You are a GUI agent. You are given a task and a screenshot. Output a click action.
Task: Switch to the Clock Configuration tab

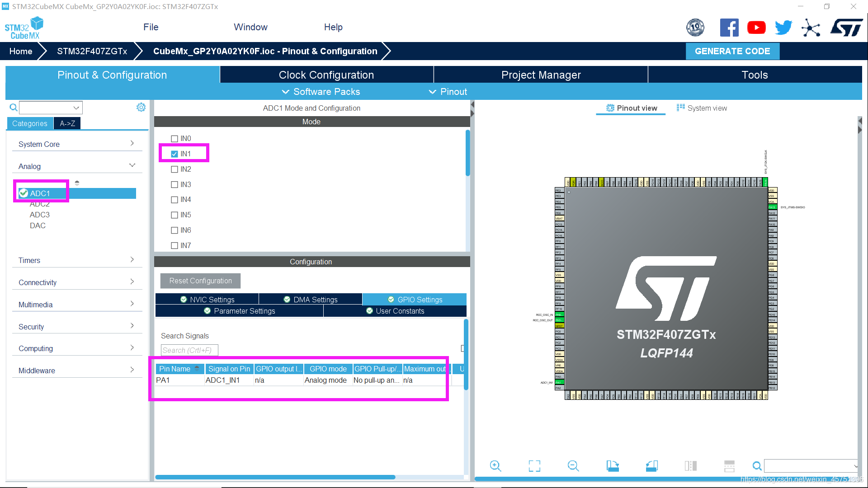[x=326, y=75]
